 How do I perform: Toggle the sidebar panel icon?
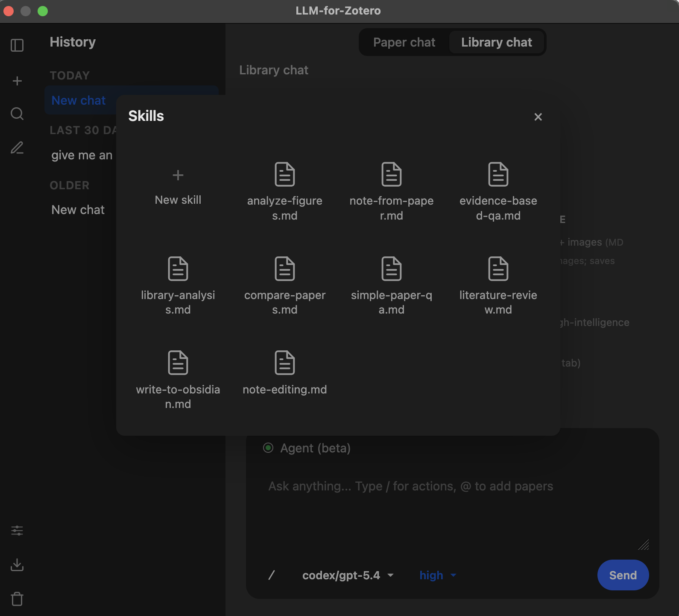[x=17, y=45]
